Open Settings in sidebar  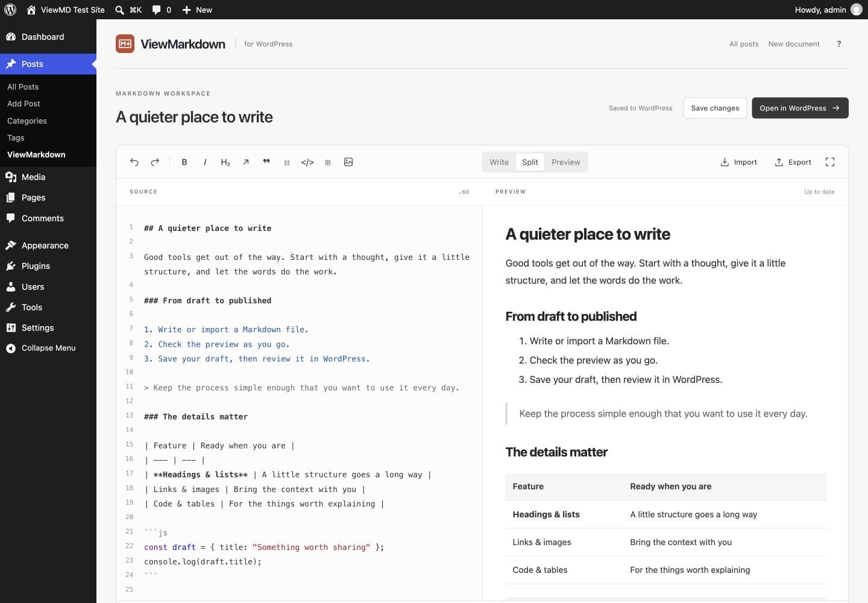[x=48, y=327]
